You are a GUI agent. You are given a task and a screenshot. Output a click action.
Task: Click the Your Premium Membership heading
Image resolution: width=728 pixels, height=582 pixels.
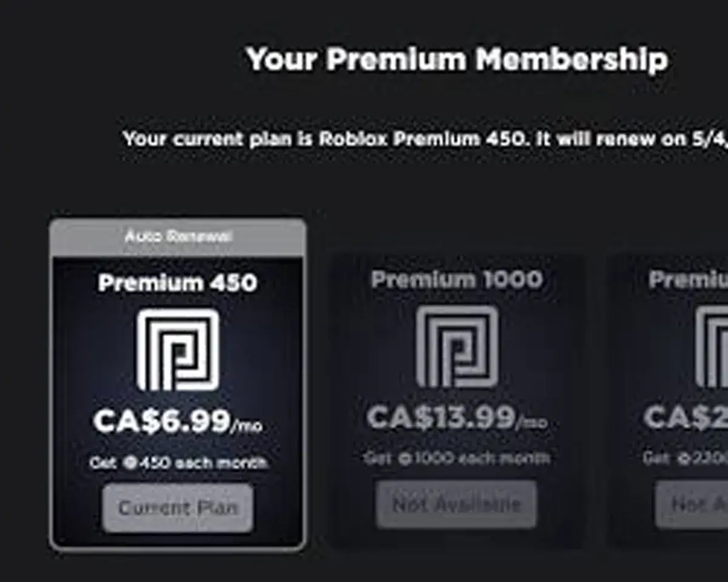pyautogui.click(x=458, y=59)
